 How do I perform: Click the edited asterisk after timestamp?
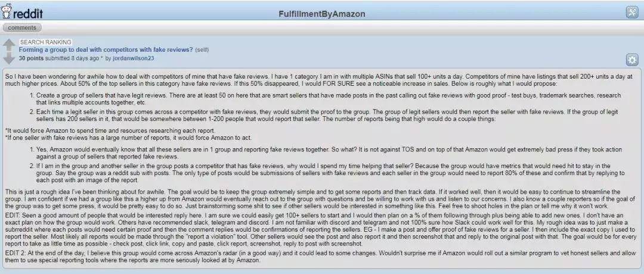102,58
